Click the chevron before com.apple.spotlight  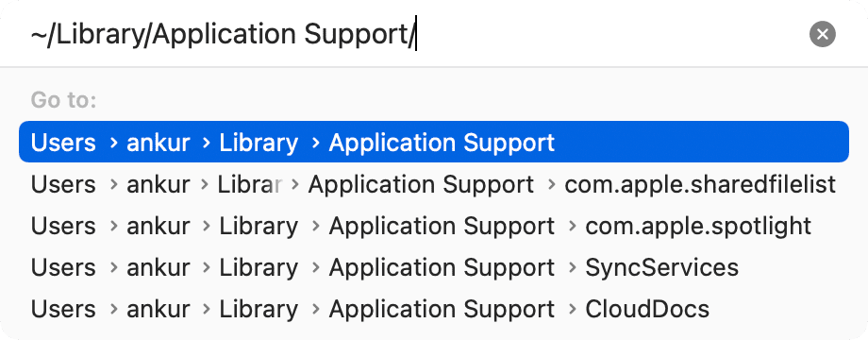pyautogui.click(x=573, y=227)
